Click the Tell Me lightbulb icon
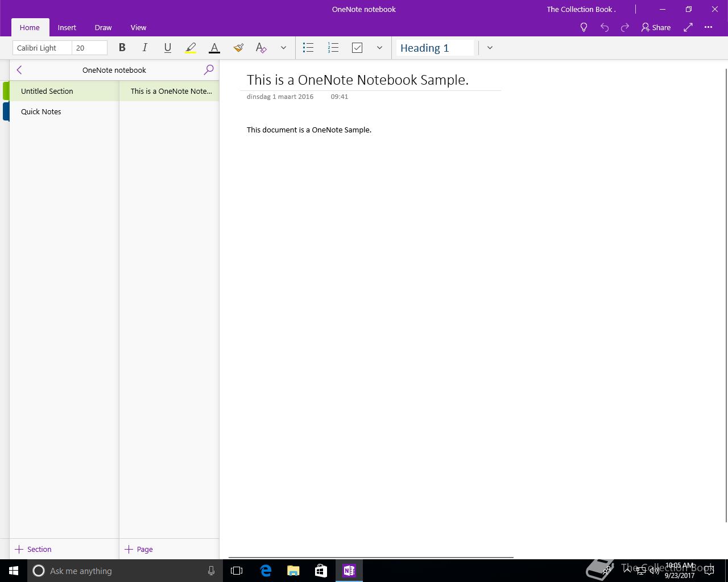This screenshot has width=728, height=582. click(x=584, y=27)
